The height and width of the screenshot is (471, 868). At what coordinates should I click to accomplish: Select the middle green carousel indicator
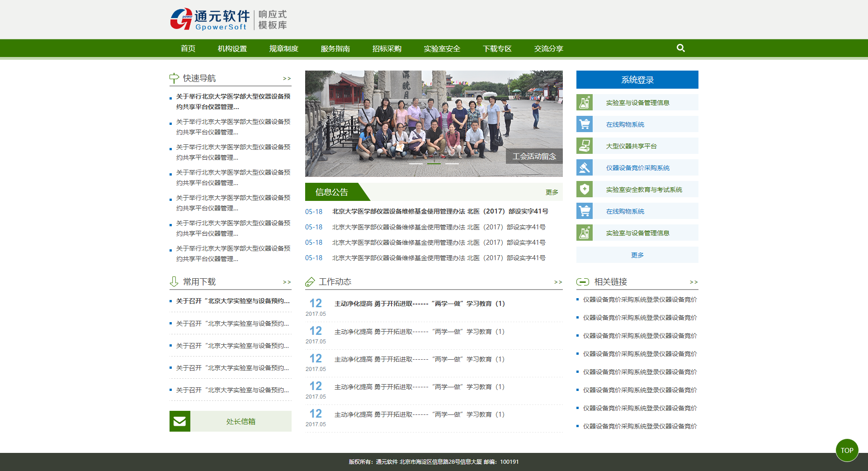(x=434, y=164)
